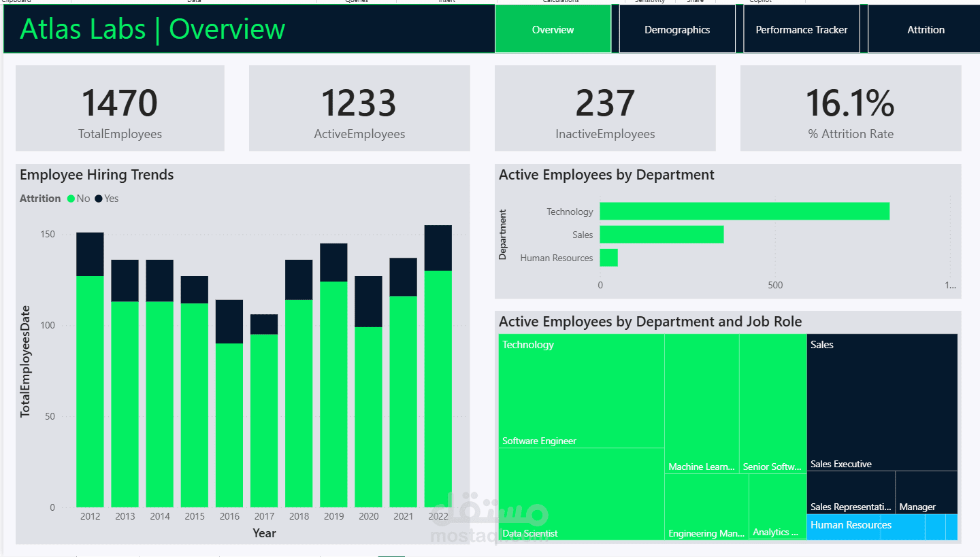Select the Human Resources department bar

coord(608,258)
